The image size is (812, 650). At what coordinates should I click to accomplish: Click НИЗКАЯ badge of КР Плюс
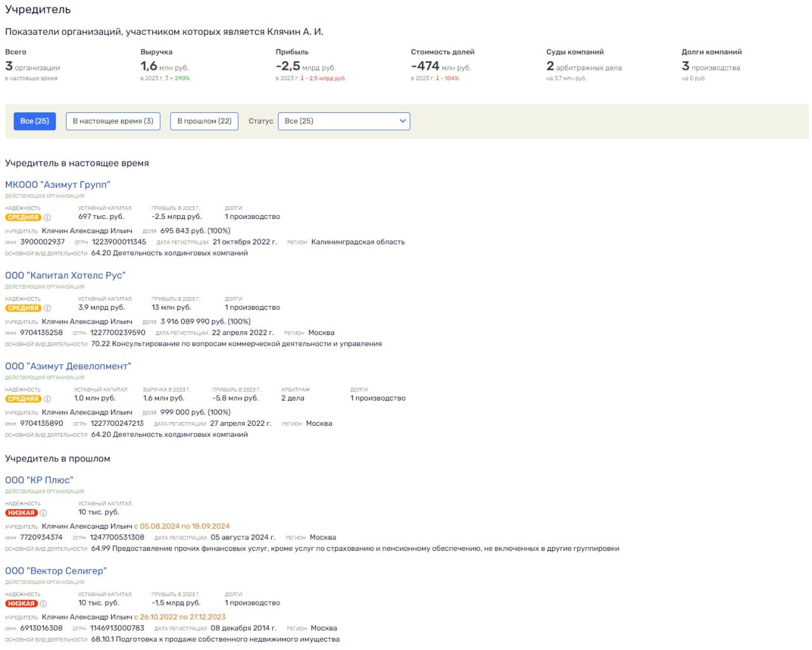pyautogui.click(x=22, y=513)
